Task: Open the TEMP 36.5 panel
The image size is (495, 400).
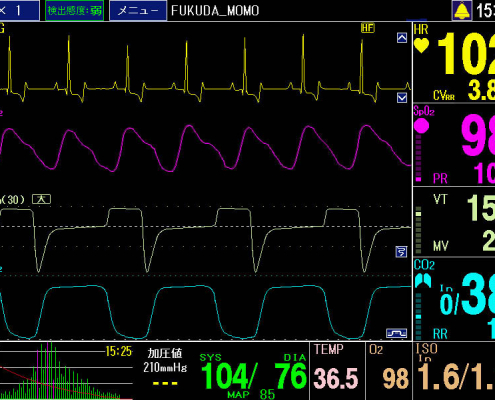Action: point(337,371)
